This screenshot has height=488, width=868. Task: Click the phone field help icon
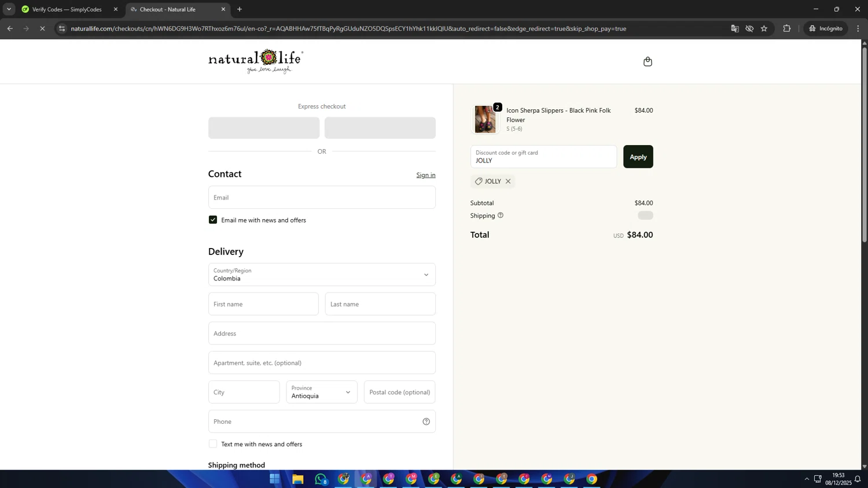pos(426,422)
